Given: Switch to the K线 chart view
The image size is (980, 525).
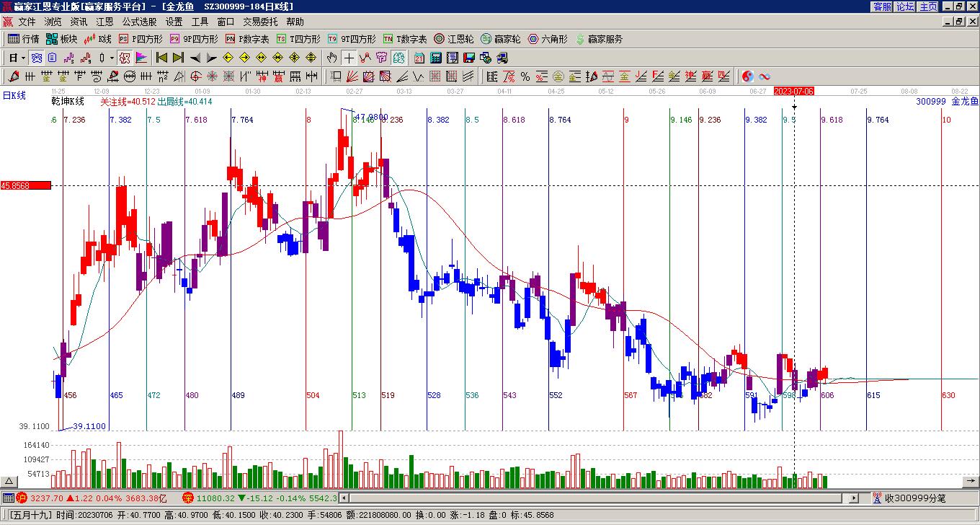Looking at the screenshot, I should click(98, 39).
